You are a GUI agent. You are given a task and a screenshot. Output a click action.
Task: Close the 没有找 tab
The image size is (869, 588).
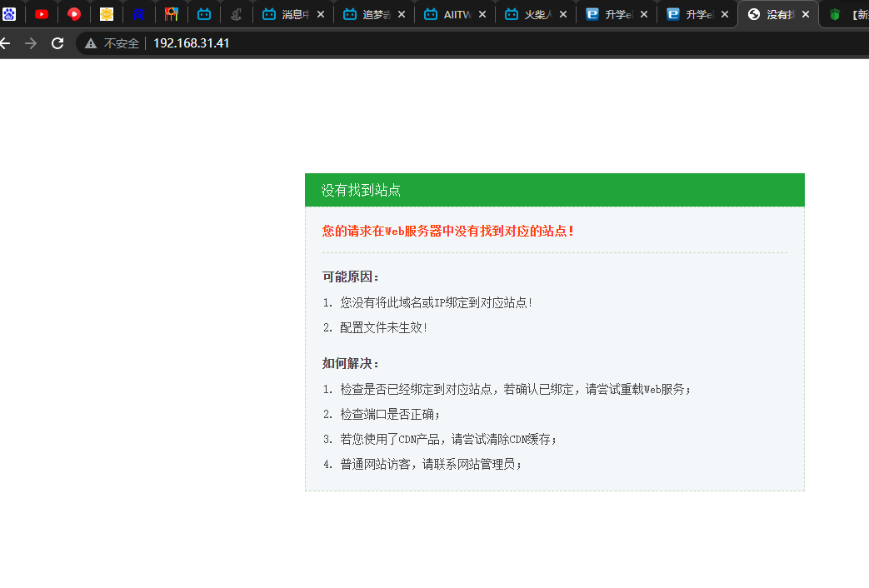pyautogui.click(x=806, y=14)
